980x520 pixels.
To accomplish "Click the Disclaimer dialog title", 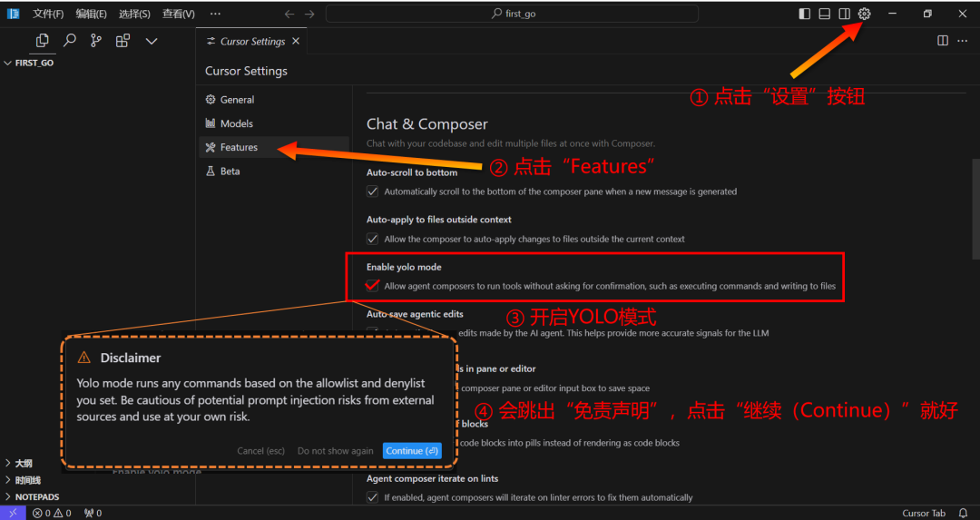I will point(131,358).
